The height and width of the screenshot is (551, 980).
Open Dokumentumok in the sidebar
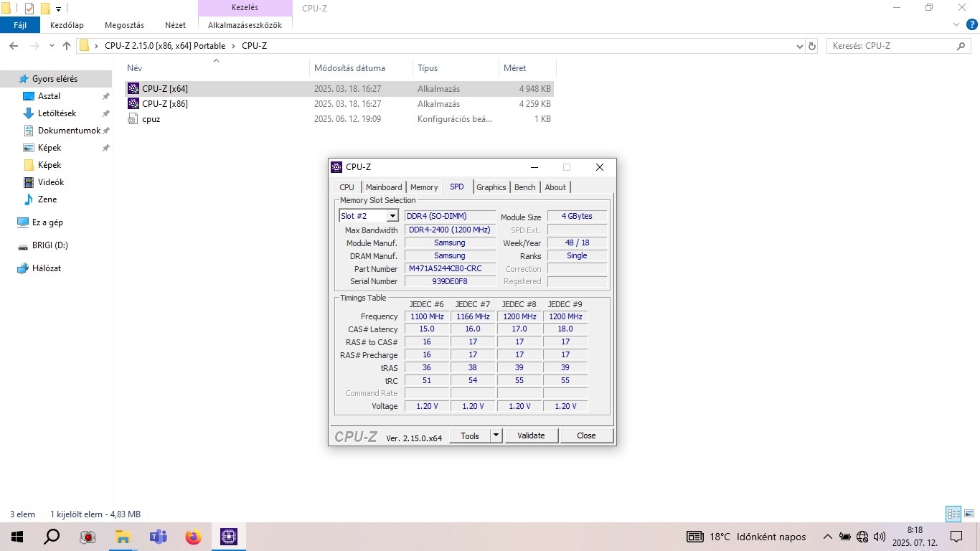pyautogui.click(x=69, y=131)
